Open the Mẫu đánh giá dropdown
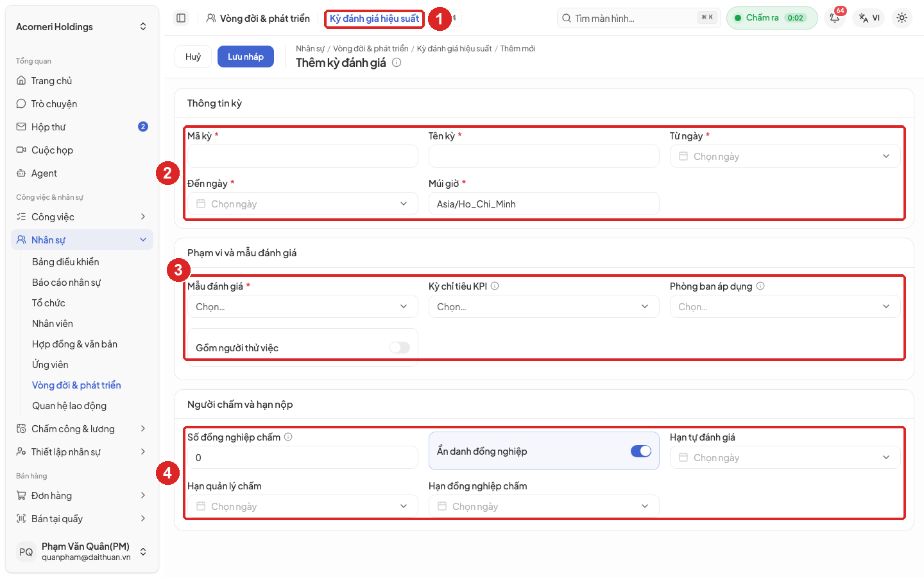 pyautogui.click(x=303, y=307)
